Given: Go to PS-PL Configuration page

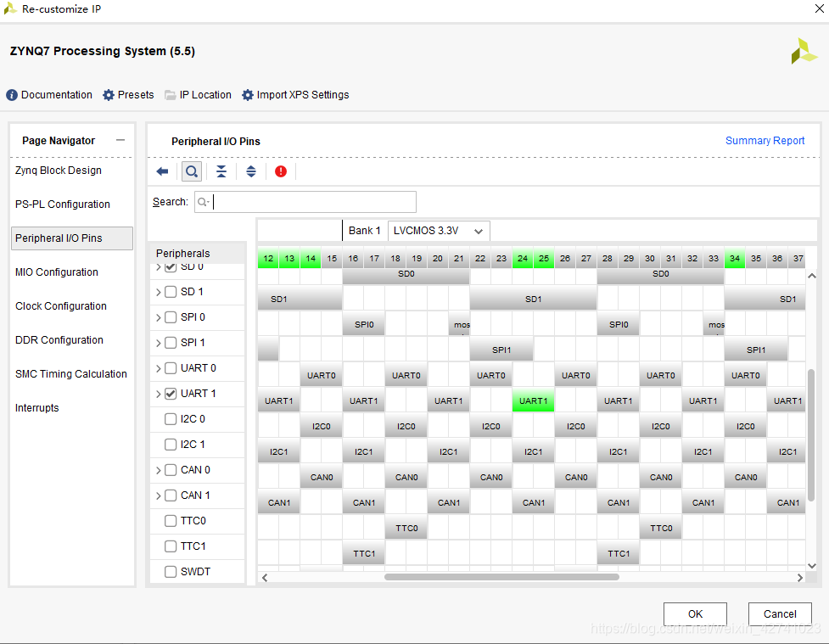Looking at the screenshot, I should 63,204.
